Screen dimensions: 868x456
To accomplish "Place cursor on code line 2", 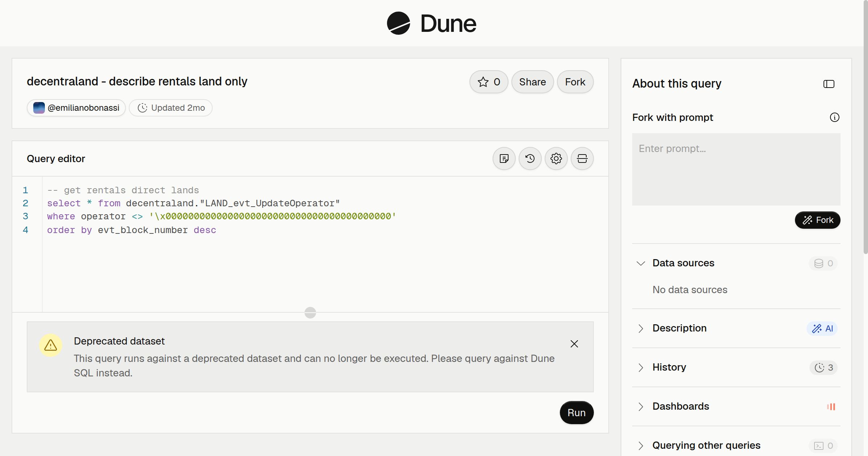I will click(x=193, y=203).
